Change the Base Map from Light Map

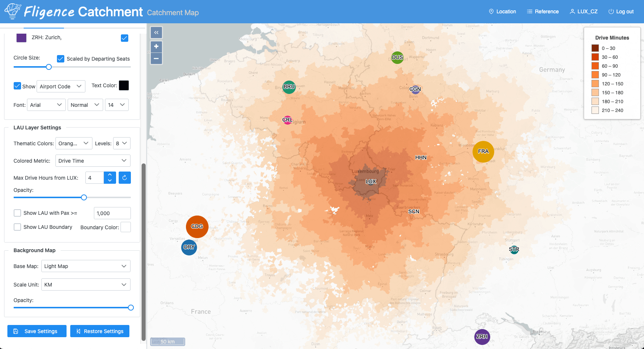(x=86, y=266)
